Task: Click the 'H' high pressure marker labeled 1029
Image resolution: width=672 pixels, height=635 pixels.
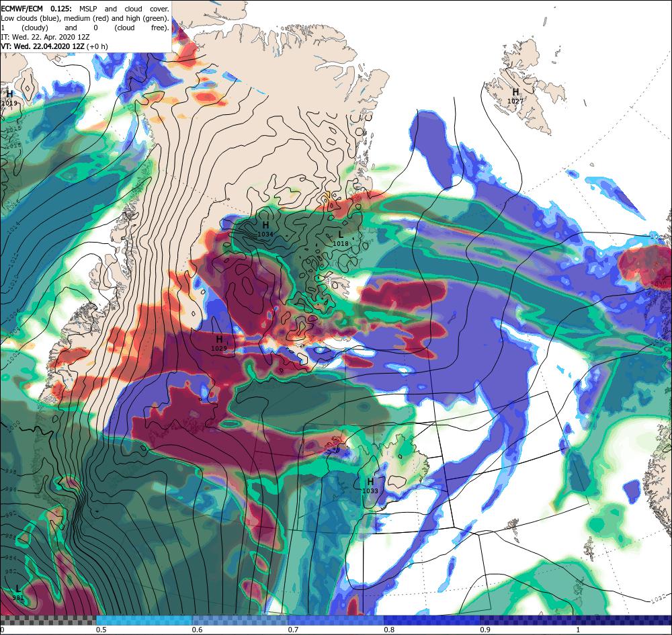Action: [219, 339]
